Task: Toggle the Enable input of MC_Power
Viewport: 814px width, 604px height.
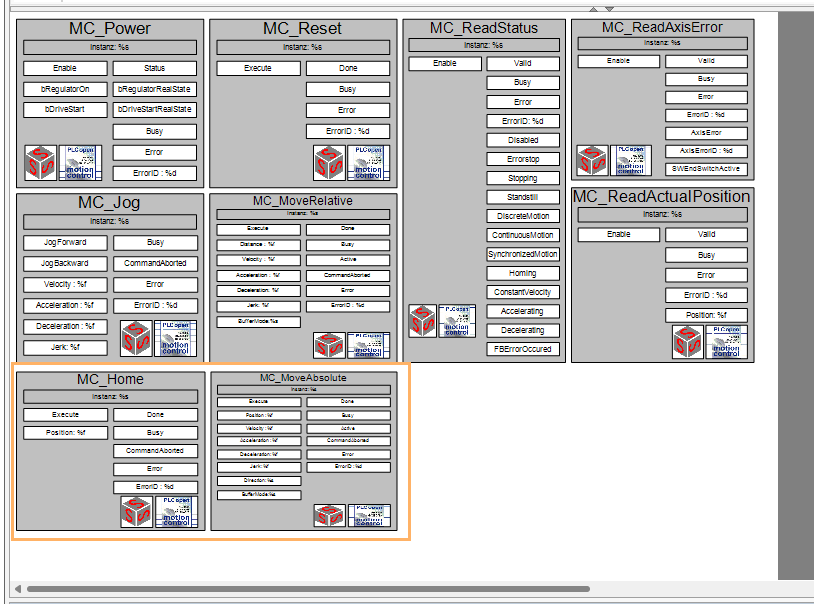Action: pos(65,68)
